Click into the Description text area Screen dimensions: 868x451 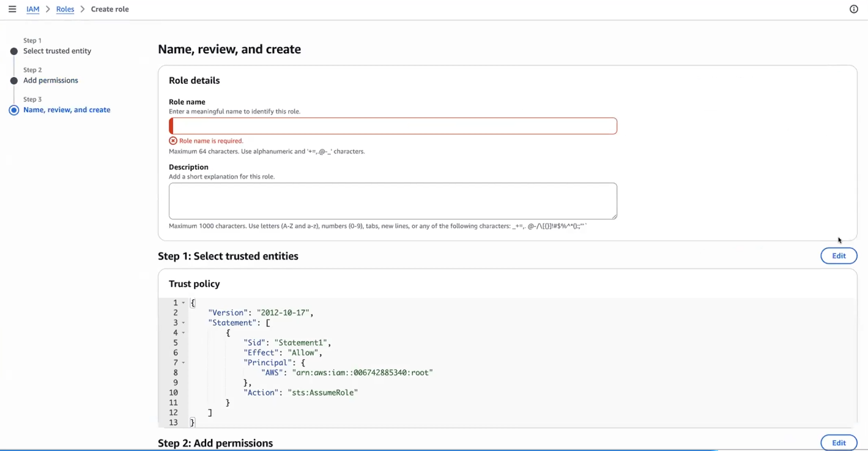(x=393, y=201)
